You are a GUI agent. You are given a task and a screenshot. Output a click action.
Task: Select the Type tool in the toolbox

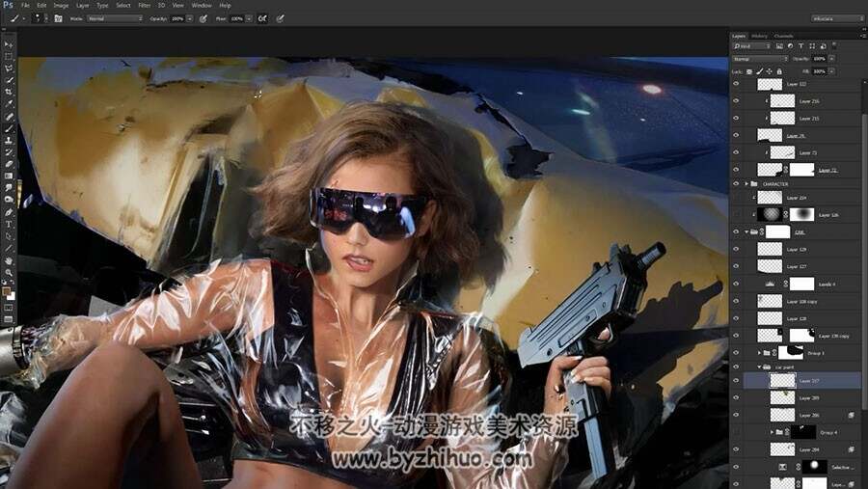click(x=9, y=225)
